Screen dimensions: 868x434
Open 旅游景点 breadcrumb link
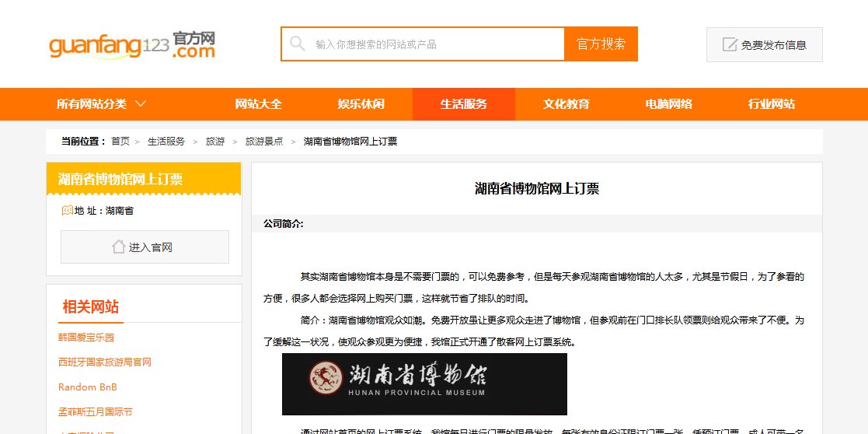(x=264, y=142)
